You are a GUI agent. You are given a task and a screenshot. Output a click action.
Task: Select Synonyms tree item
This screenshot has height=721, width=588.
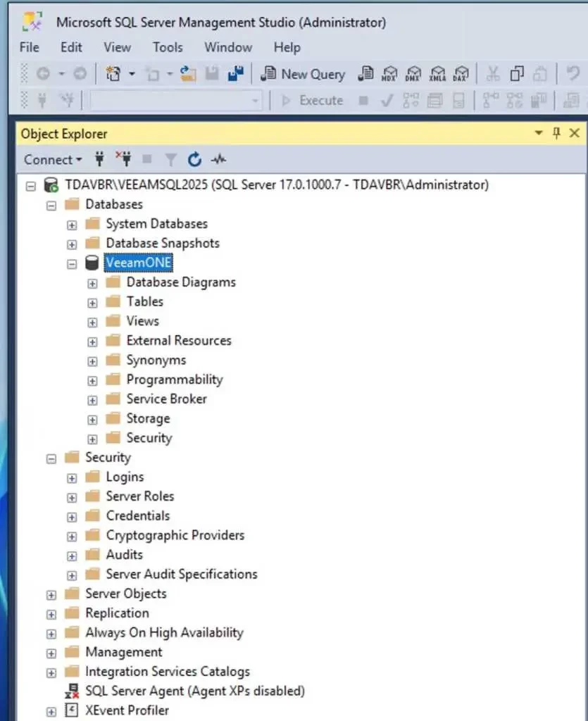tap(156, 360)
